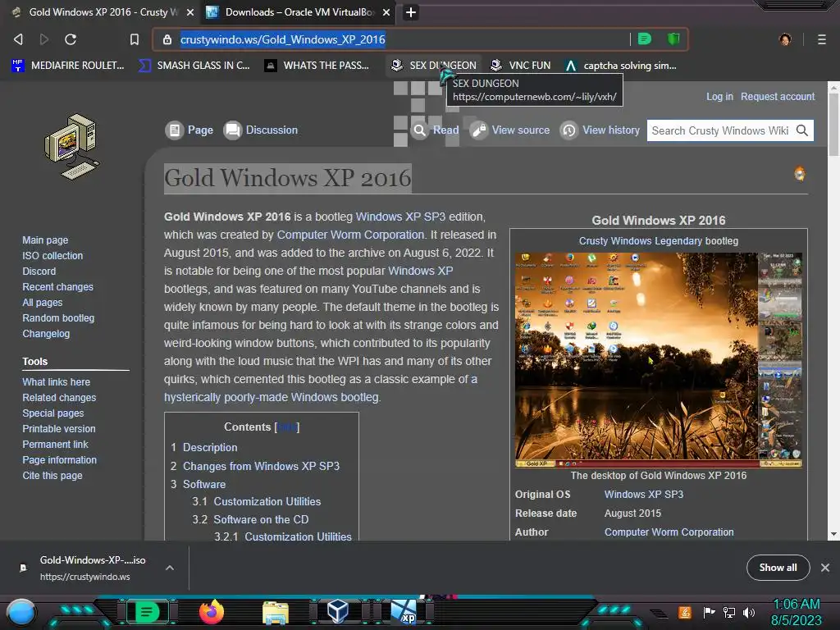Open the Start orb on taskbar

pyautogui.click(x=21, y=613)
